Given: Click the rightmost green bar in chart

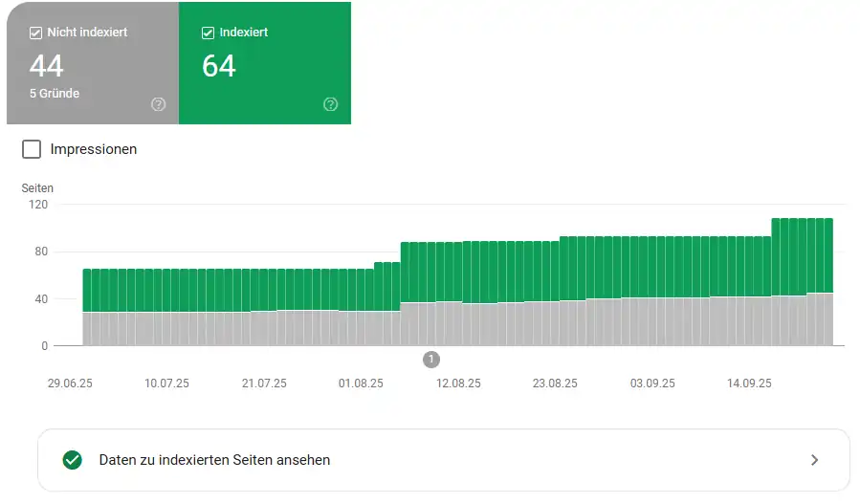Looking at the screenshot, I should [827, 254].
